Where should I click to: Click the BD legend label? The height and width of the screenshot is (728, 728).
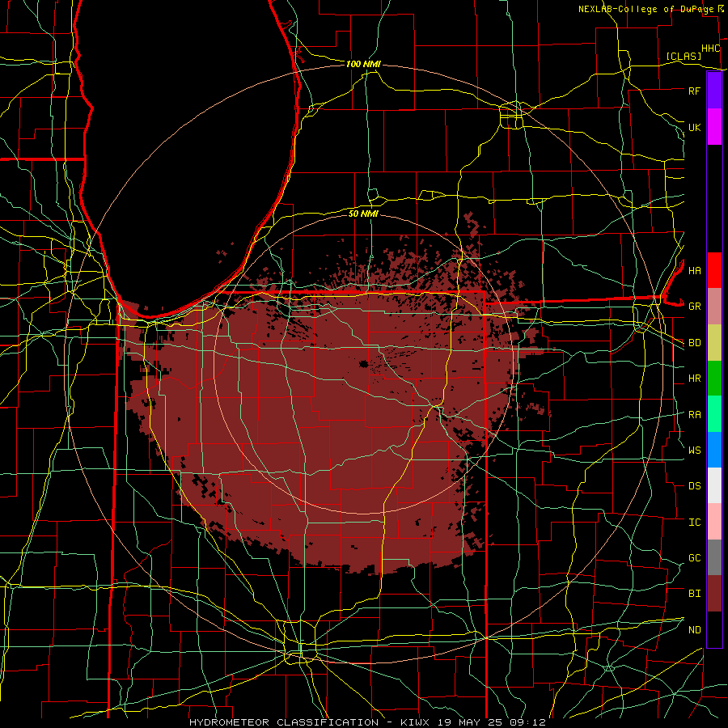[694, 343]
